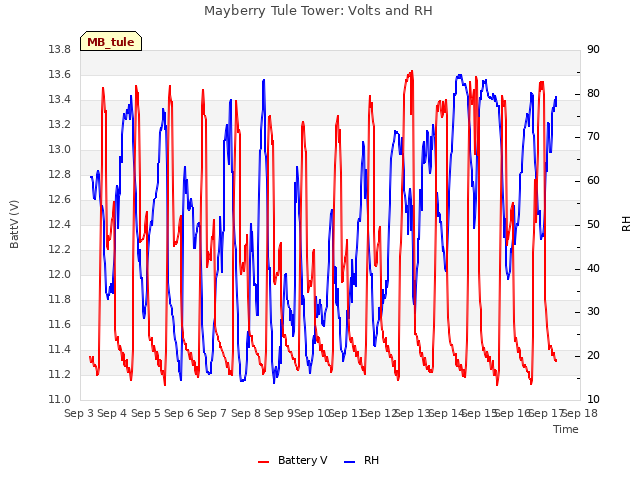Click the 12.2 left axis tick
Screen dimensions: 640x480
point(60,249)
